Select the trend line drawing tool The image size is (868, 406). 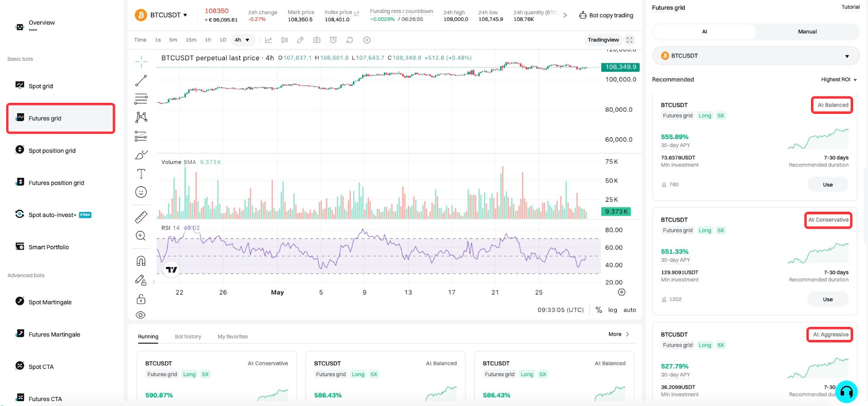pos(141,80)
